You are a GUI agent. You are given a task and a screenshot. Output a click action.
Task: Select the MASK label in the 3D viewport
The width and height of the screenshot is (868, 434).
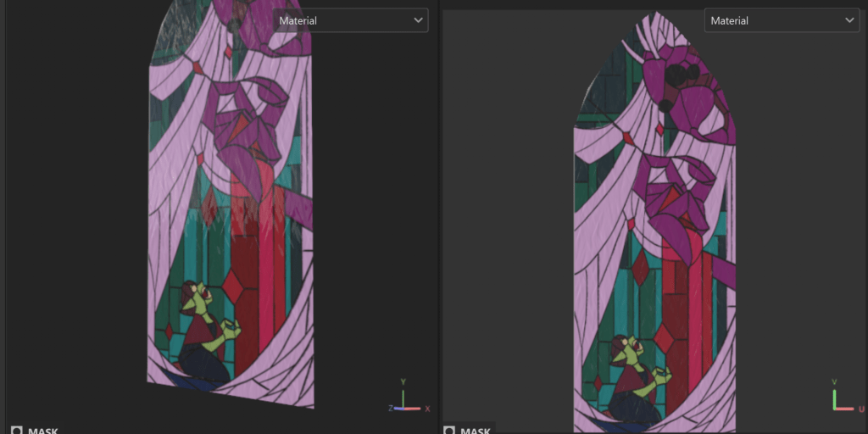pyautogui.click(x=43, y=431)
